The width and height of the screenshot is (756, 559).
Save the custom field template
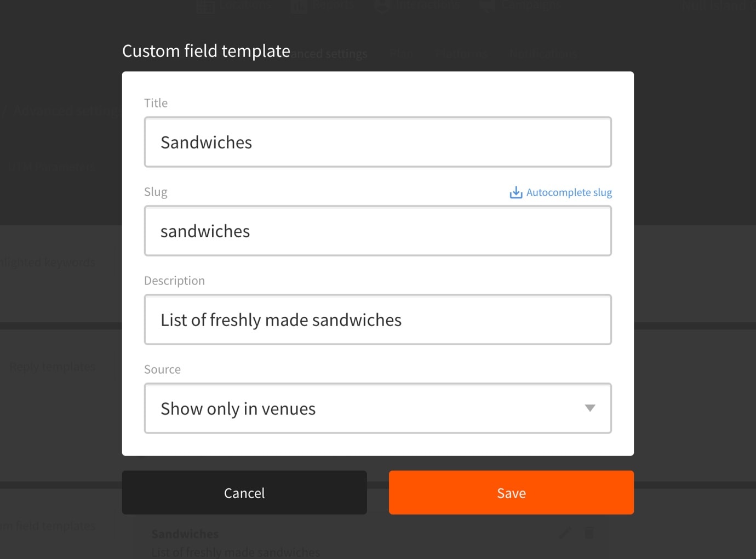coord(511,493)
